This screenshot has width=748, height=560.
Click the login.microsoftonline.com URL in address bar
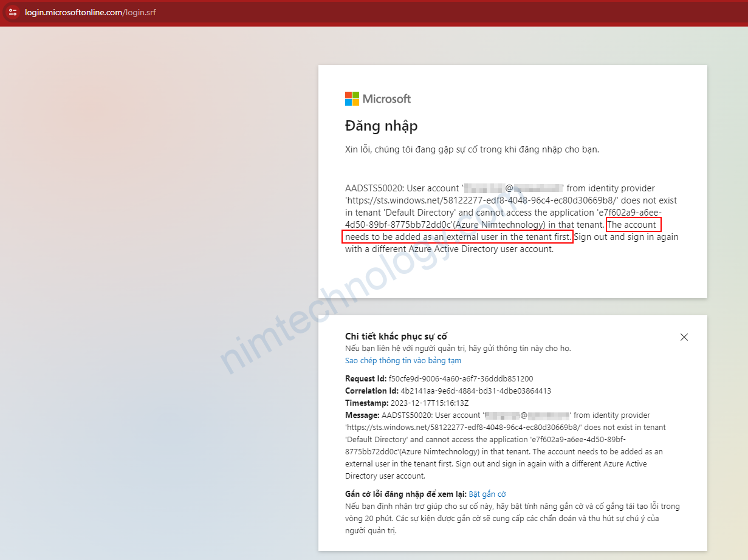click(90, 12)
